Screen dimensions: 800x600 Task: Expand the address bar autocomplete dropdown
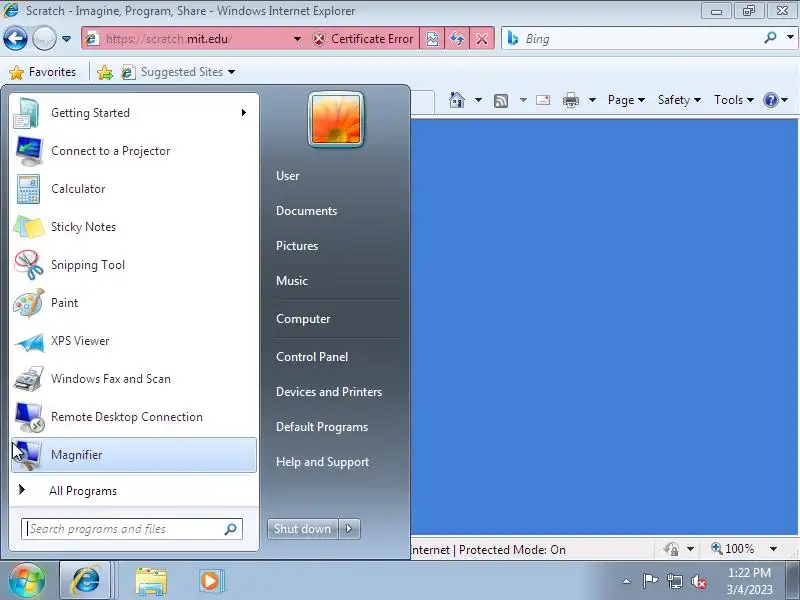click(297, 39)
